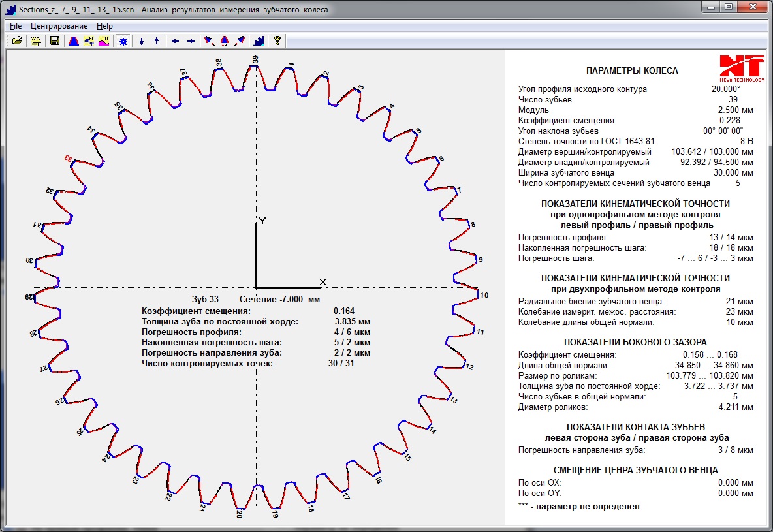Image resolution: width=773 pixels, height=532 pixels.
Task: Open help with the question mark icon
Action: [x=277, y=41]
